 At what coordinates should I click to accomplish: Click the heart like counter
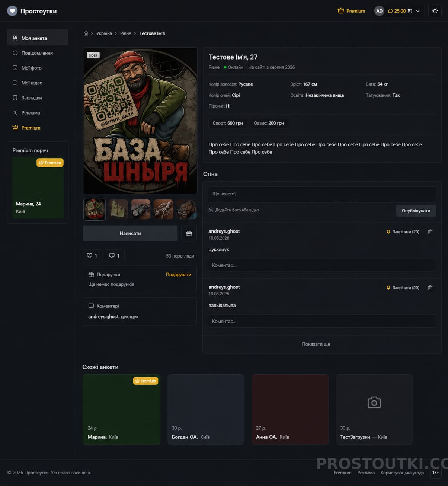[x=92, y=256]
